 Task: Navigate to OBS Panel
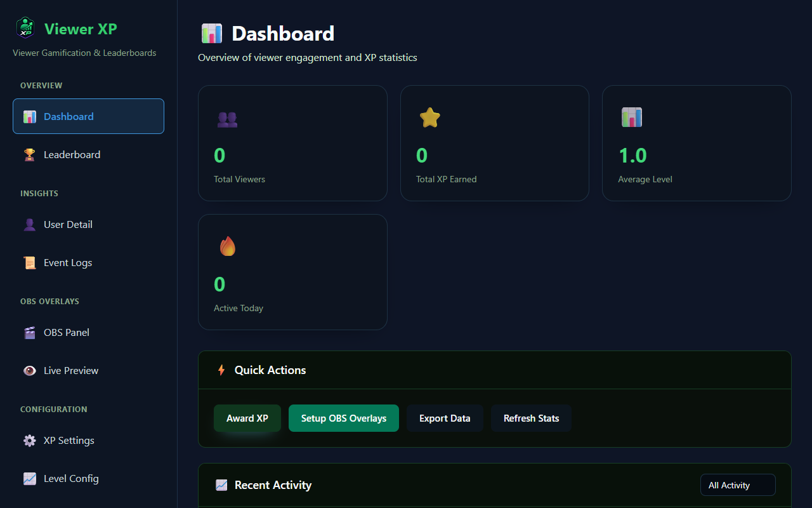point(88,332)
